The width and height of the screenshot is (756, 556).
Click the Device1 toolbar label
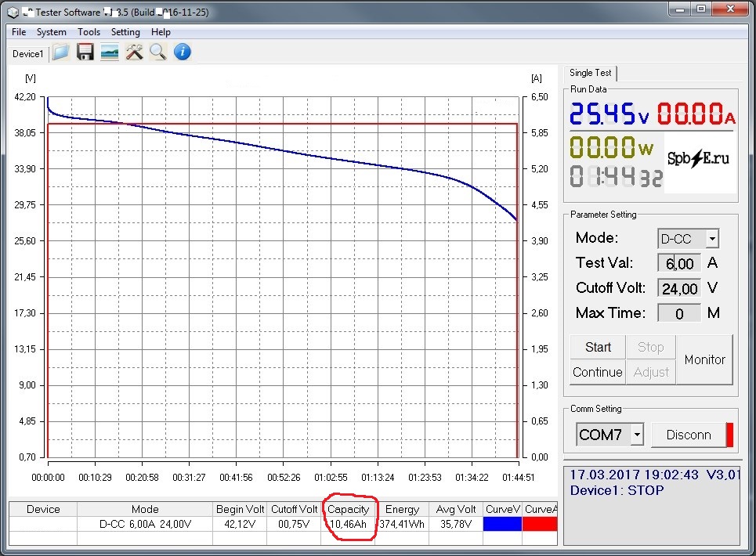(27, 53)
